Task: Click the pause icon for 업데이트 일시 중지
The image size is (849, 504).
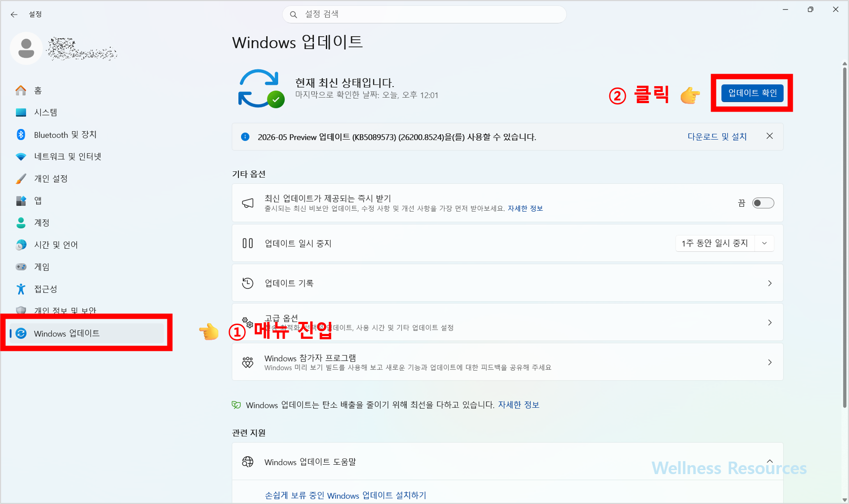Action: click(248, 243)
